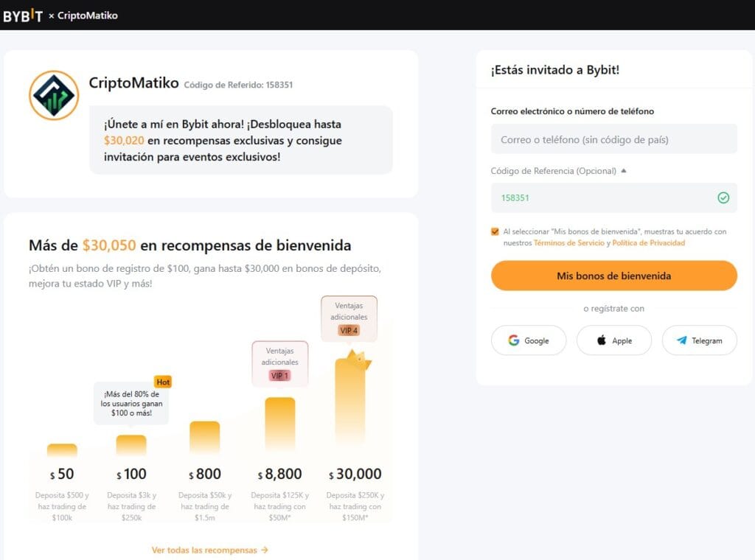
Task: Toggle the terms agreement checkbox
Action: pyautogui.click(x=495, y=231)
